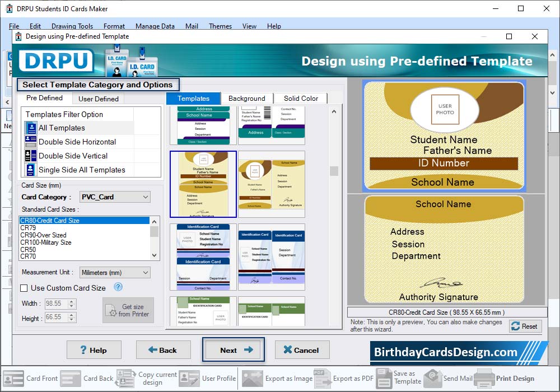Click Print Design printer icon
Screen dimensions: 560x392
click(484, 379)
